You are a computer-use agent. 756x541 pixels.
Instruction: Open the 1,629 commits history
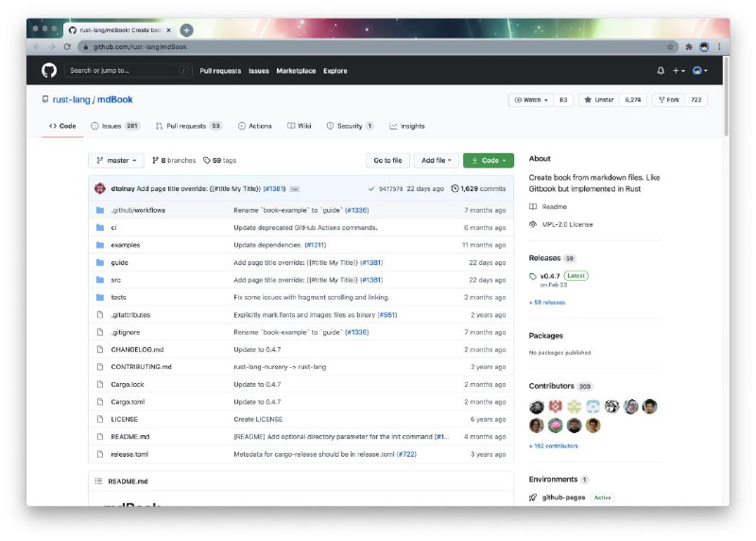pyautogui.click(x=478, y=189)
